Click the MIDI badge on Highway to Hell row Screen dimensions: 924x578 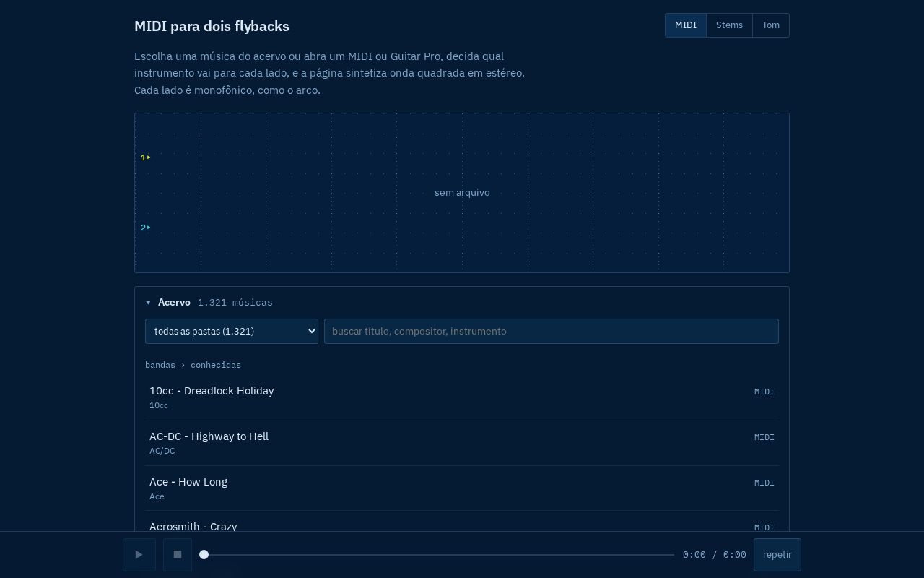(x=764, y=437)
